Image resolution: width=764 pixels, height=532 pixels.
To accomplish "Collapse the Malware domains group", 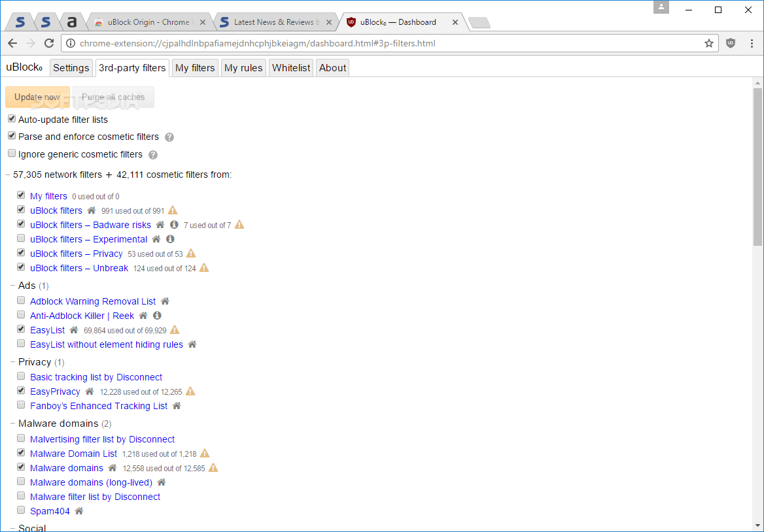I will 12,423.
